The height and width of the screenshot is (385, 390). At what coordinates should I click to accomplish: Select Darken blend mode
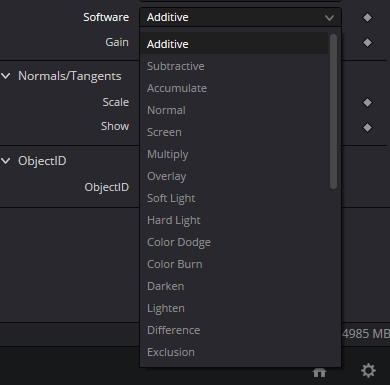point(234,286)
